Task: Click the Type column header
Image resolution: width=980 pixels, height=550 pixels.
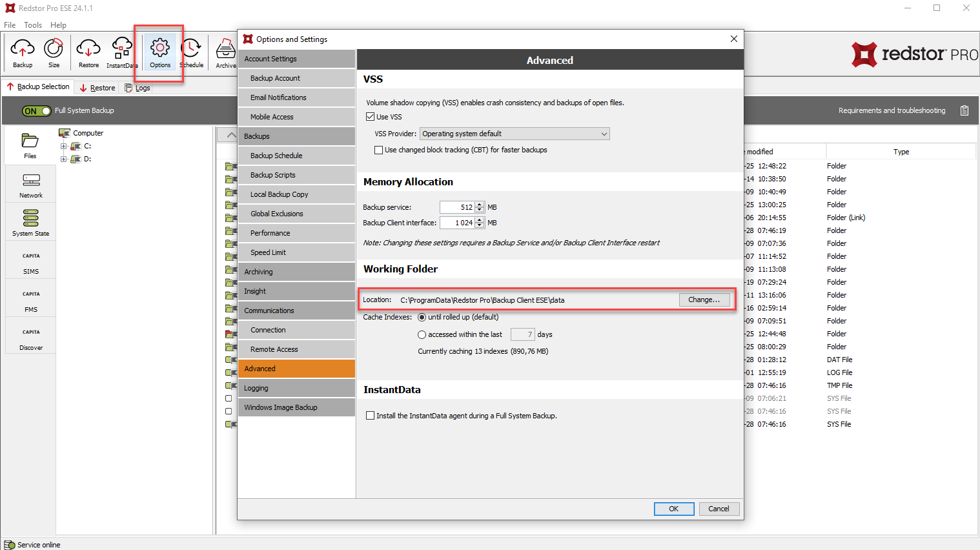Action: (901, 152)
